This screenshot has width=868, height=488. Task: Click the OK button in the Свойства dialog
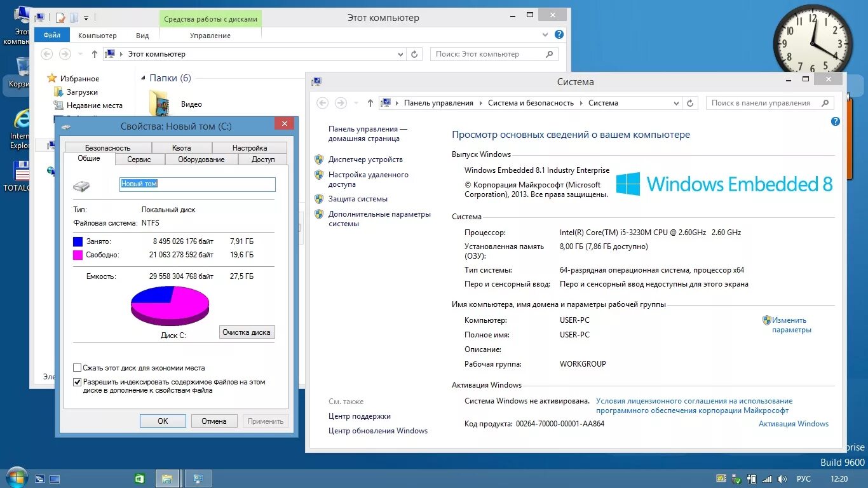coord(163,421)
